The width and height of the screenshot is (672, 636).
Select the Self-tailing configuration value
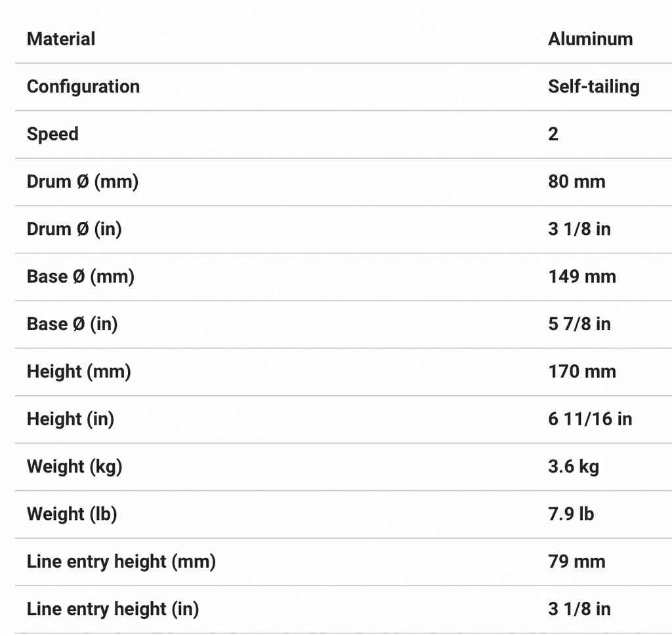(593, 87)
